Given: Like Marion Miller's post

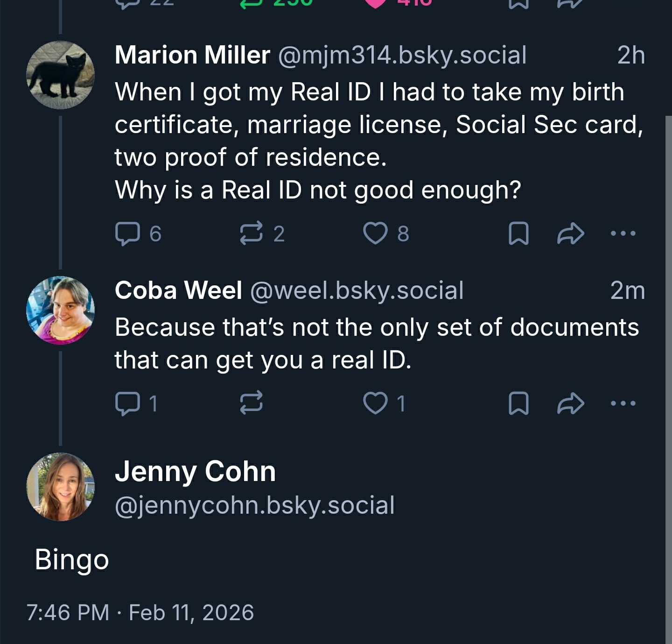Looking at the screenshot, I should (375, 234).
